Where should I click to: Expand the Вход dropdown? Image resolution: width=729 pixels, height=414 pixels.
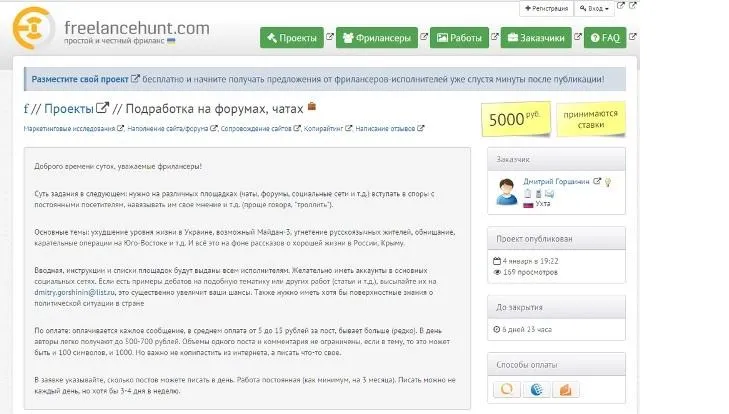pos(595,8)
